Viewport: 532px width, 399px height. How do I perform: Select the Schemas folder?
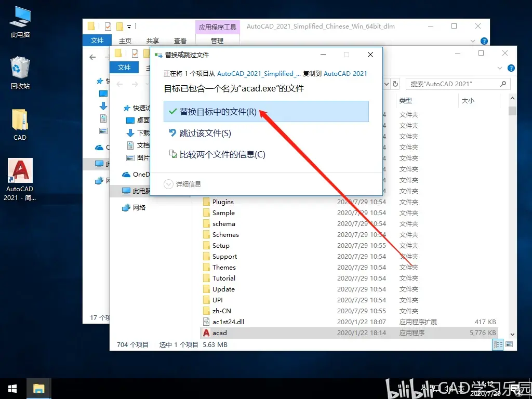click(225, 234)
